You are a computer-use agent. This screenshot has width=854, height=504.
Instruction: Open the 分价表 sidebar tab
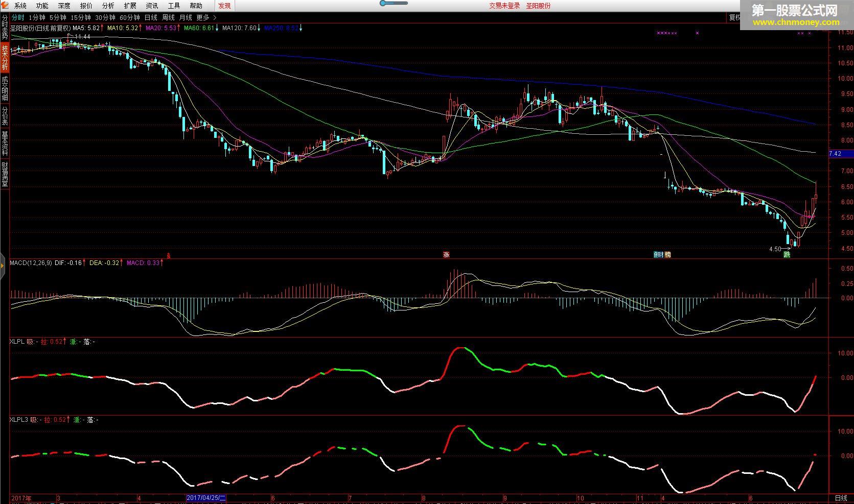pos(5,116)
